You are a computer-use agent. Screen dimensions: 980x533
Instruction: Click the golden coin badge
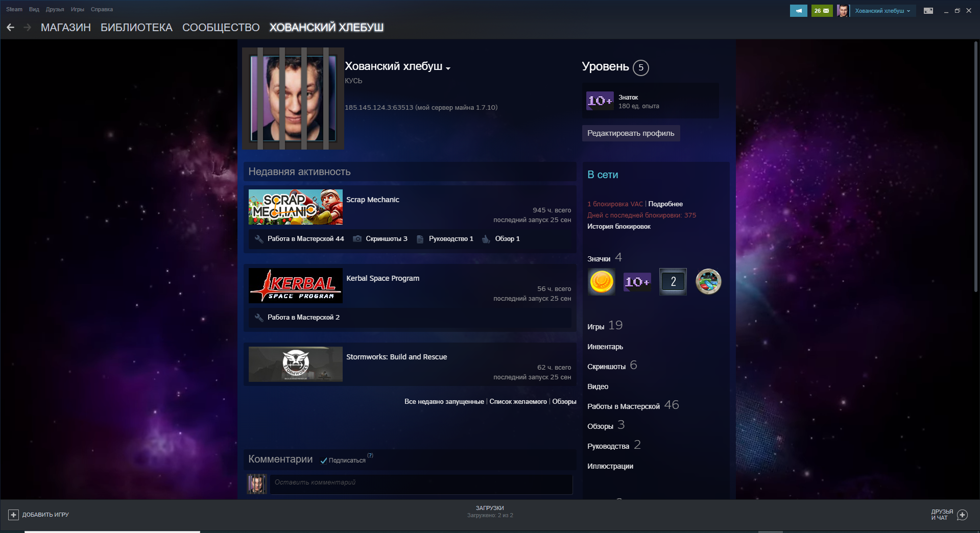click(602, 282)
